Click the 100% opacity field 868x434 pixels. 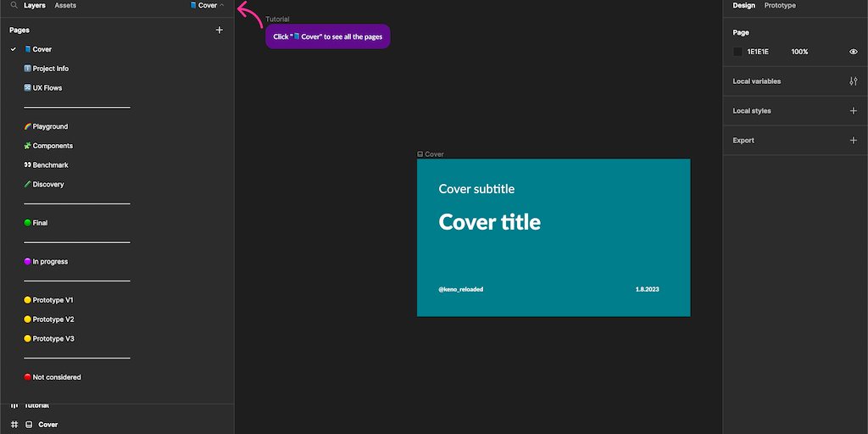[799, 52]
